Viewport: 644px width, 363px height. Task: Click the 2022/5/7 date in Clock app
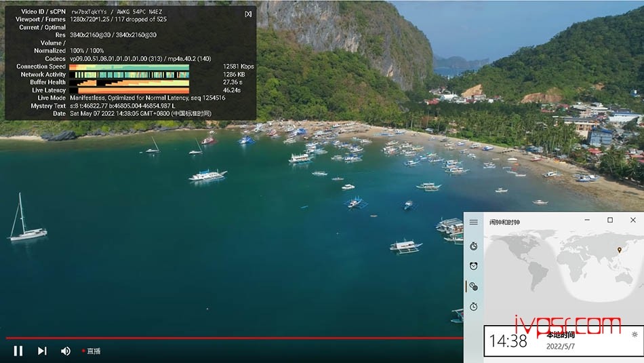(x=560, y=347)
